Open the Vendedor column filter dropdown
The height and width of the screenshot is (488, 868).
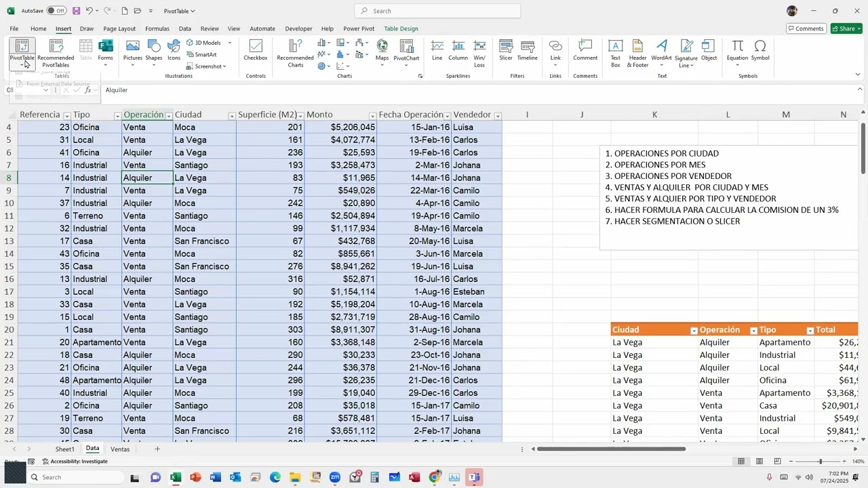click(498, 116)
